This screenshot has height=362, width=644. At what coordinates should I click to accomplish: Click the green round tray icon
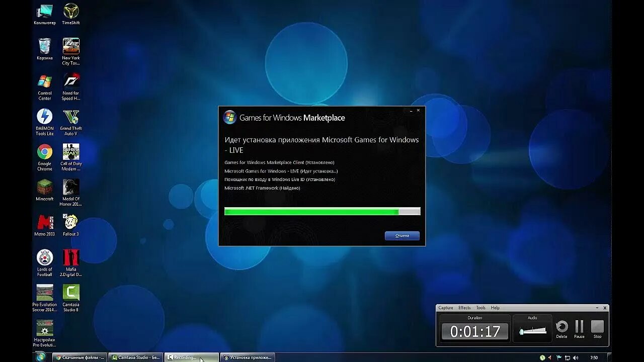pos(542,357)
